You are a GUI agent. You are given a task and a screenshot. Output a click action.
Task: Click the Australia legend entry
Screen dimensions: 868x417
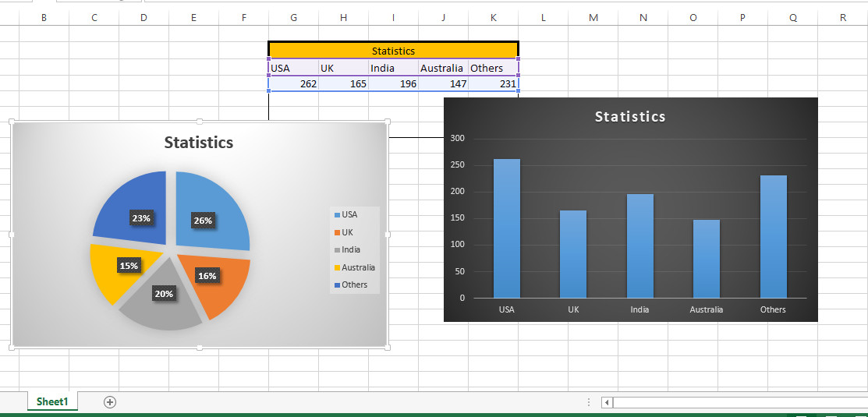(x=354, y=267)
